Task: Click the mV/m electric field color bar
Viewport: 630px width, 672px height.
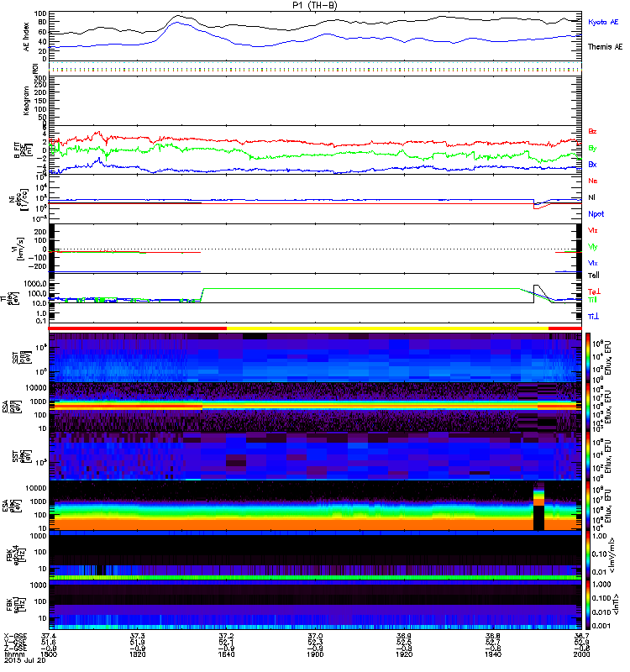Action: tap(588, 555)
